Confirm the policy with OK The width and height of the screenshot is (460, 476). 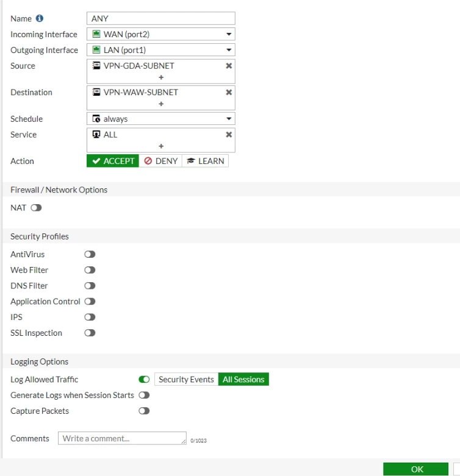415,469
